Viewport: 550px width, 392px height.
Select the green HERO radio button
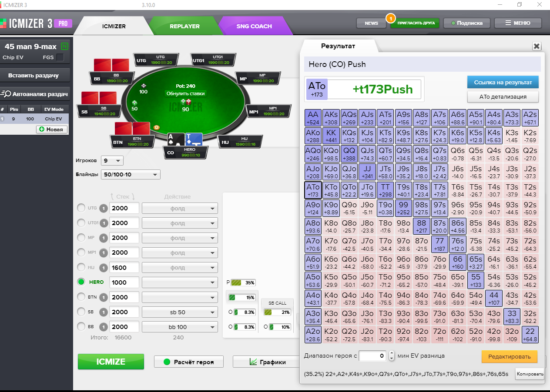81,282
